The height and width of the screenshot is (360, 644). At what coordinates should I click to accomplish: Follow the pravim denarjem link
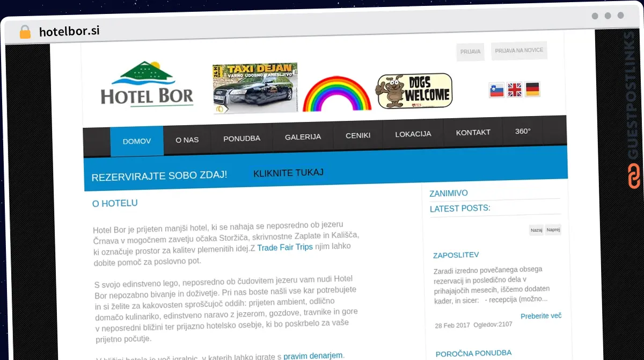313,356
